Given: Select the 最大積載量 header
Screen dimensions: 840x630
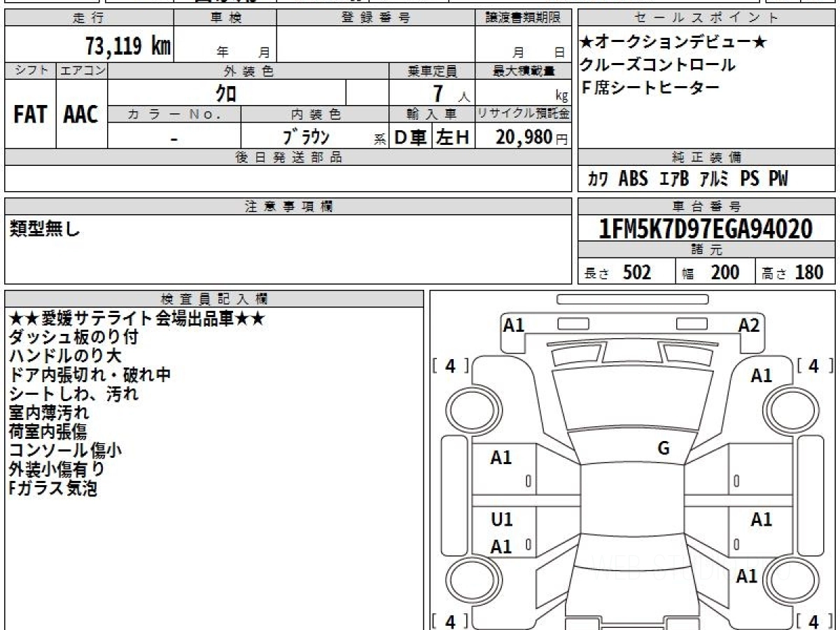Looking at the screenshot, I should point(524,71).
